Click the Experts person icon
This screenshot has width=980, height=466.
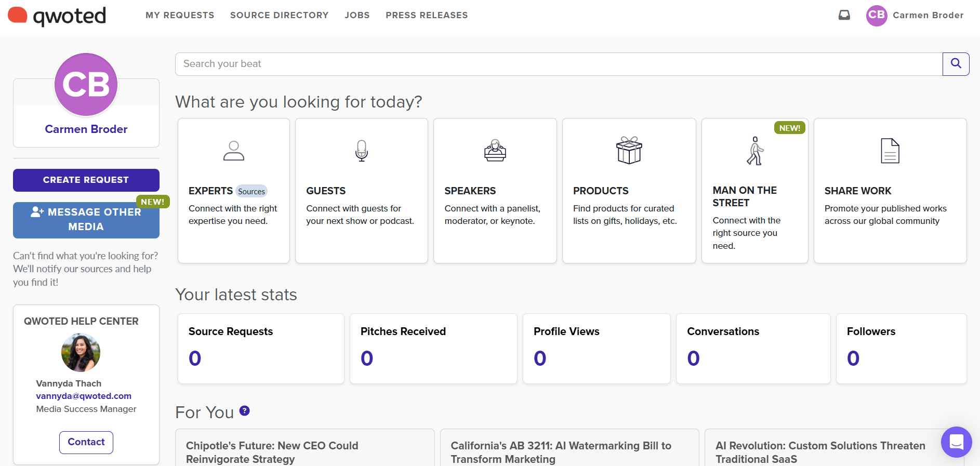[x=234, y=151]
